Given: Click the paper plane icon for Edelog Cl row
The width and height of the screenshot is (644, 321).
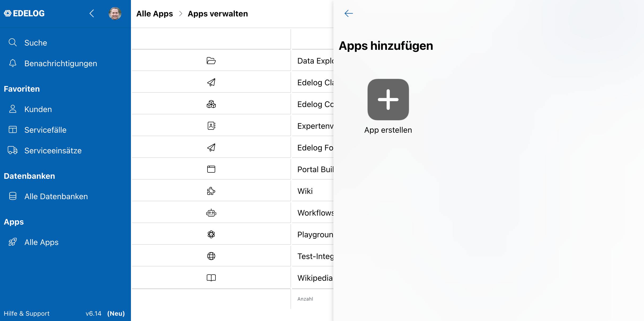Looking at the screenshot, I should (211, 82).
